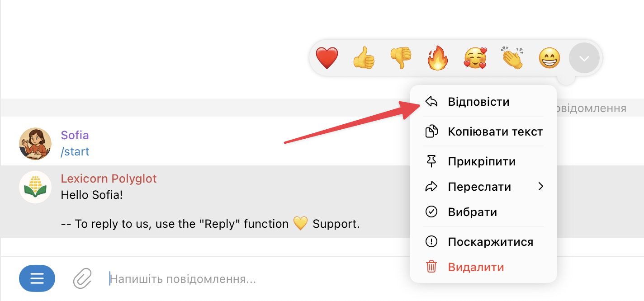
Task: React with the fire emoji
Action: tap(438, 59)
